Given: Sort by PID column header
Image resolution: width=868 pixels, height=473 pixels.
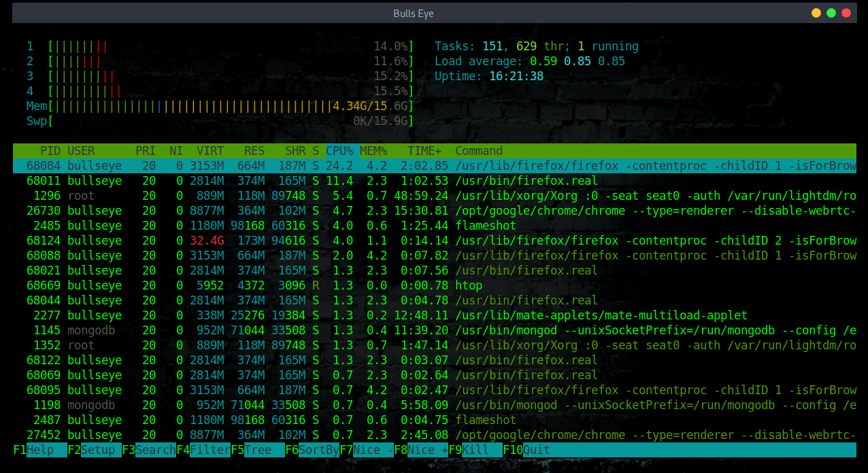Looking at the screenshot, I should tap(50, 151).
